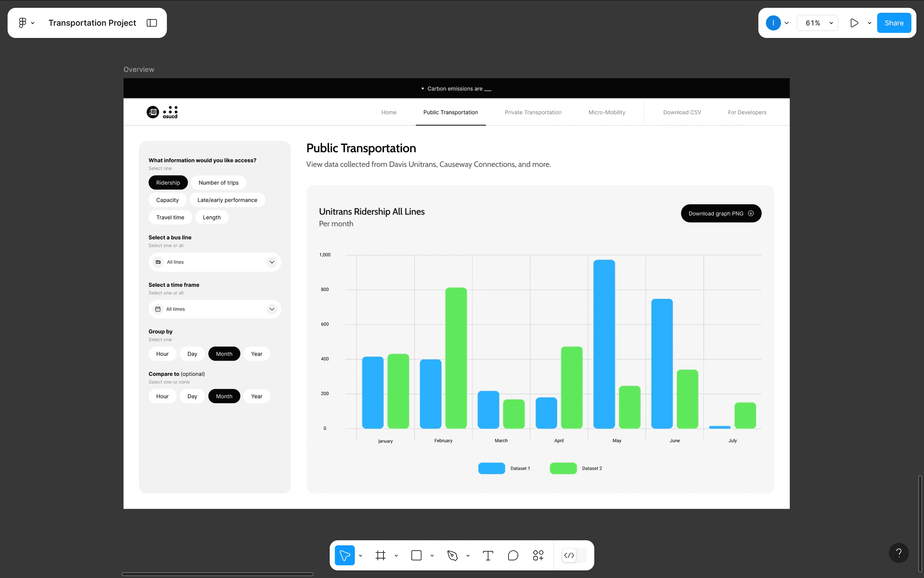
Task: Switch to Private Transportation tab
Action: click(x=533, y=112)
